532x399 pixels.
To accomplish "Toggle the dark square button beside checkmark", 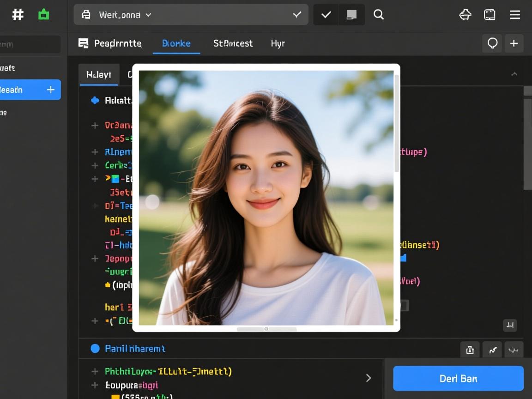I will [351, 15].
